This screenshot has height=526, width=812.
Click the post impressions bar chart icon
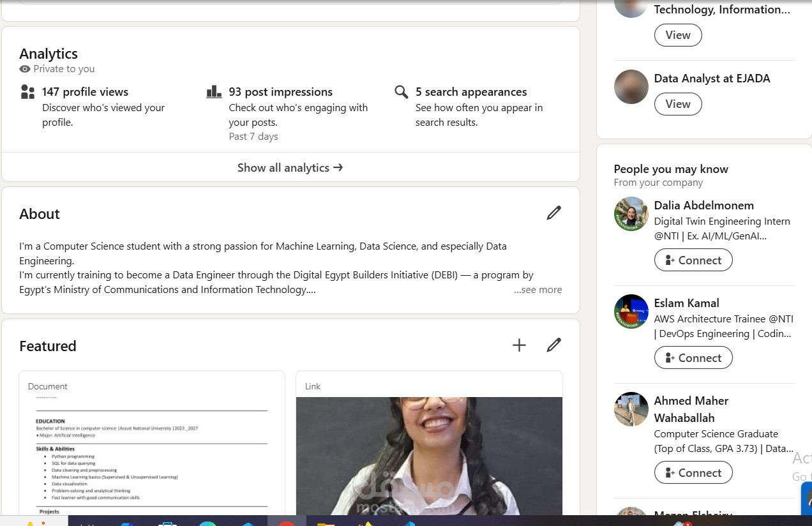coord(214,92)
